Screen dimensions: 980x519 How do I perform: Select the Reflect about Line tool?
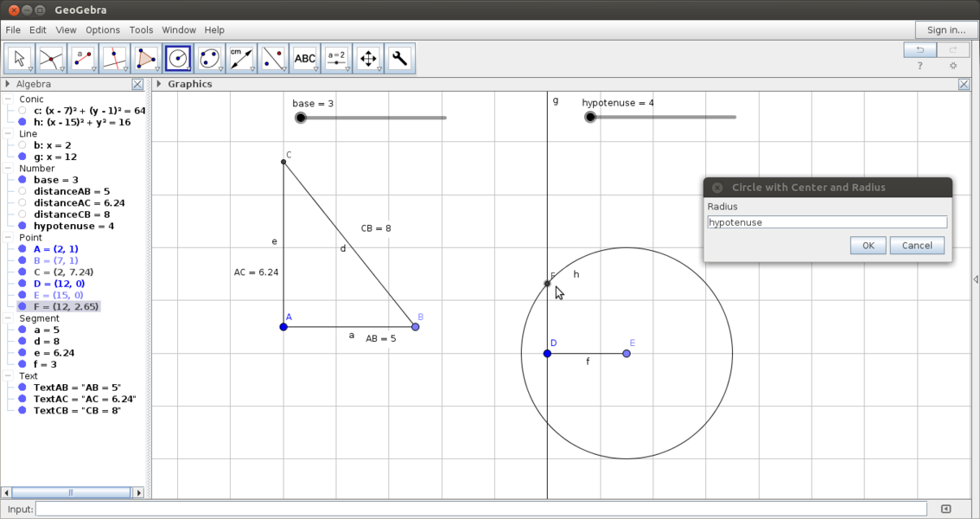tap(272, 58)
